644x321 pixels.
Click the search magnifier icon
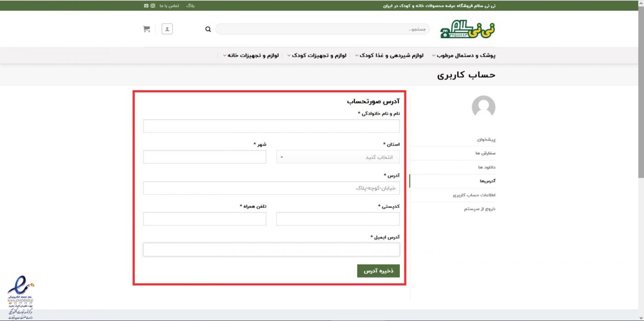tap(208, 29)
